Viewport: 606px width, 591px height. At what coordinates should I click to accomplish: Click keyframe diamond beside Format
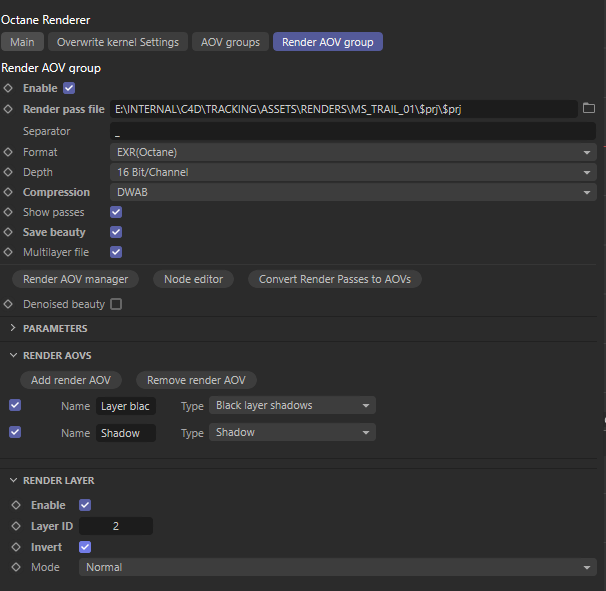(x=9, y=152)
